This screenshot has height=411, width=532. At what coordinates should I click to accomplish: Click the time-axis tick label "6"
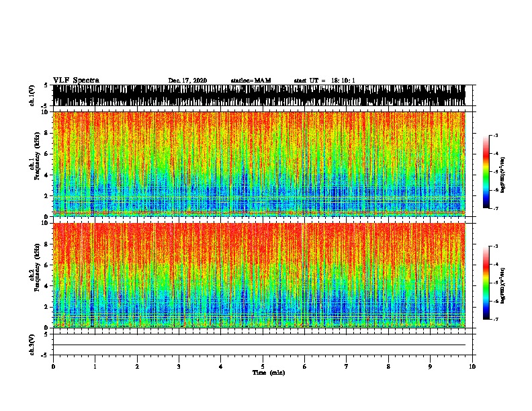pyautogui.click(x=305, y=367)
